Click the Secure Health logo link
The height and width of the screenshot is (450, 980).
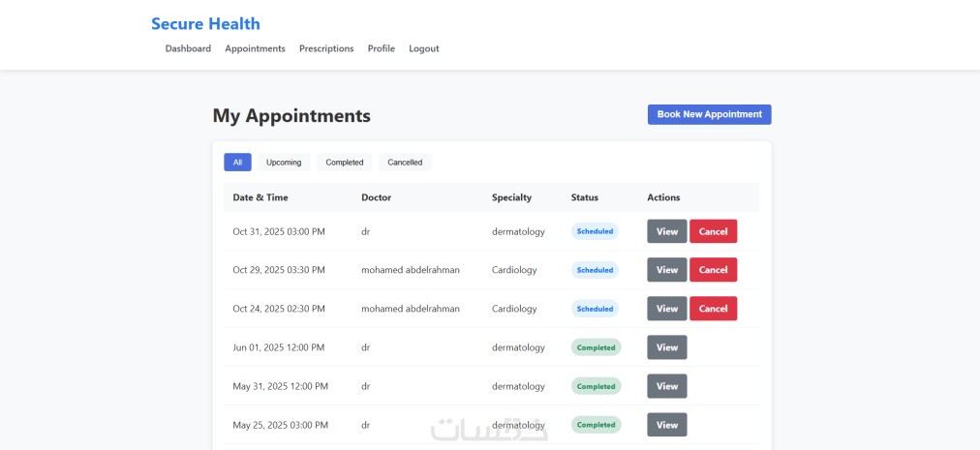(x=205, y=24)
